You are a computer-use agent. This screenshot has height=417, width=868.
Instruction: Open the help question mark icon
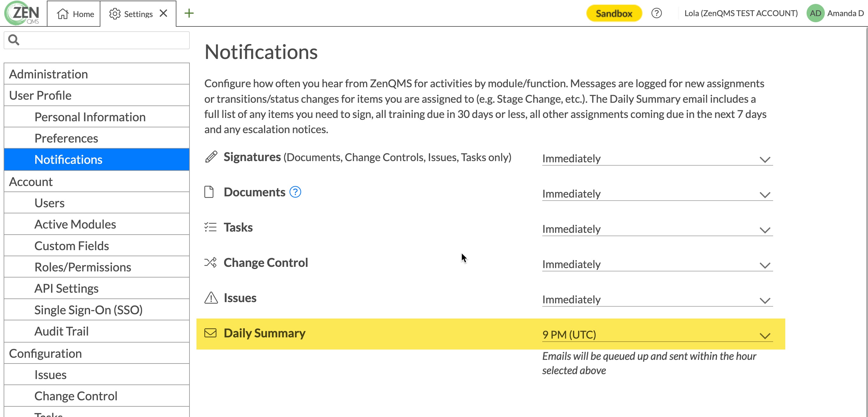click(656, 13)
